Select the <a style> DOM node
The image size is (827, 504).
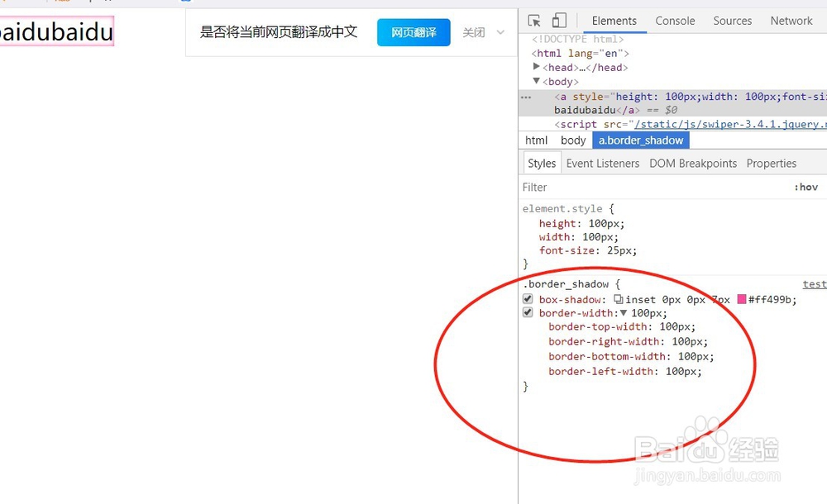tap(673, 103)
